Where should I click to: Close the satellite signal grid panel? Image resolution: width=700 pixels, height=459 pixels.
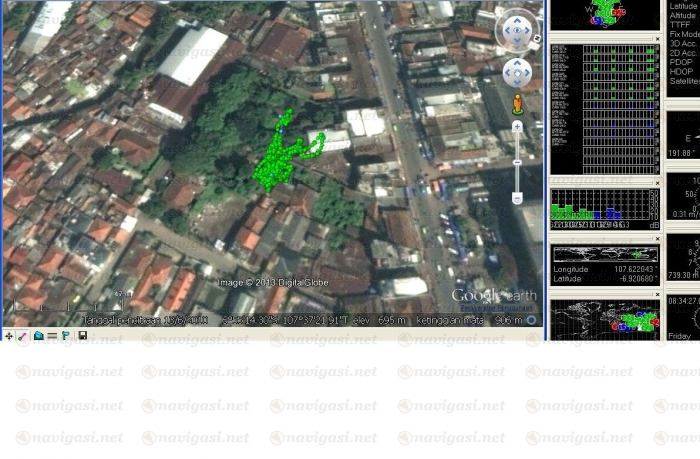click(657, 38)
